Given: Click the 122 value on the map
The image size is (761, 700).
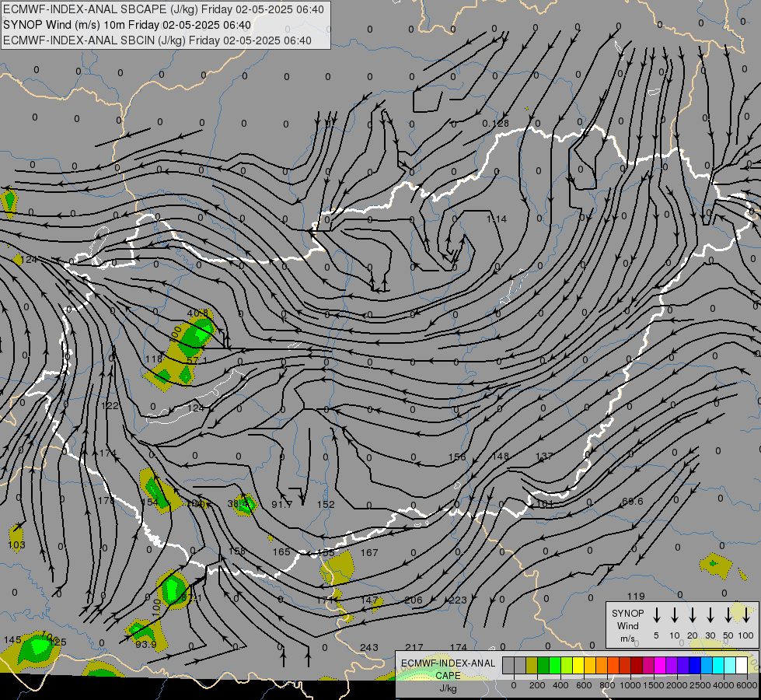Looking at the screenshot, I should (110, 406).
